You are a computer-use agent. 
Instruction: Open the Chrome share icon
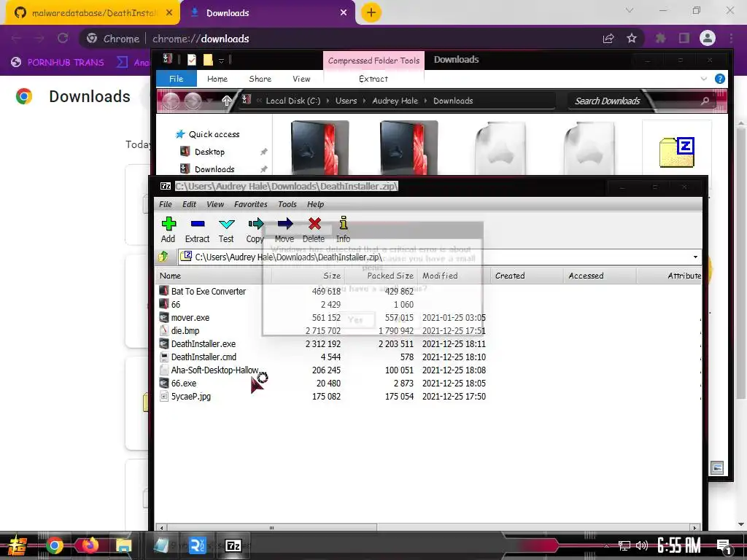[x=608, y=38]
